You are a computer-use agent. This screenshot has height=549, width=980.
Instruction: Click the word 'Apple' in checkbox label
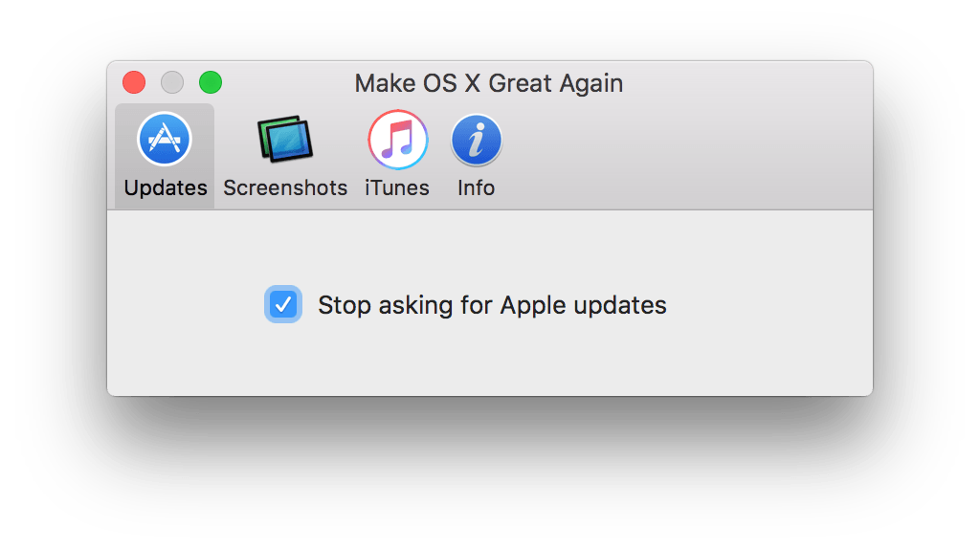click(532, 305)
